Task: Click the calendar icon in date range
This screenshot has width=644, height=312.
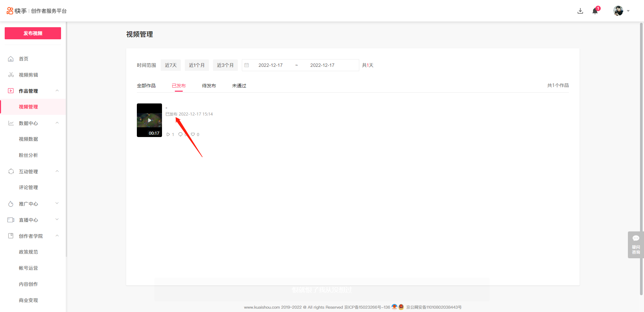Action: 247,65
